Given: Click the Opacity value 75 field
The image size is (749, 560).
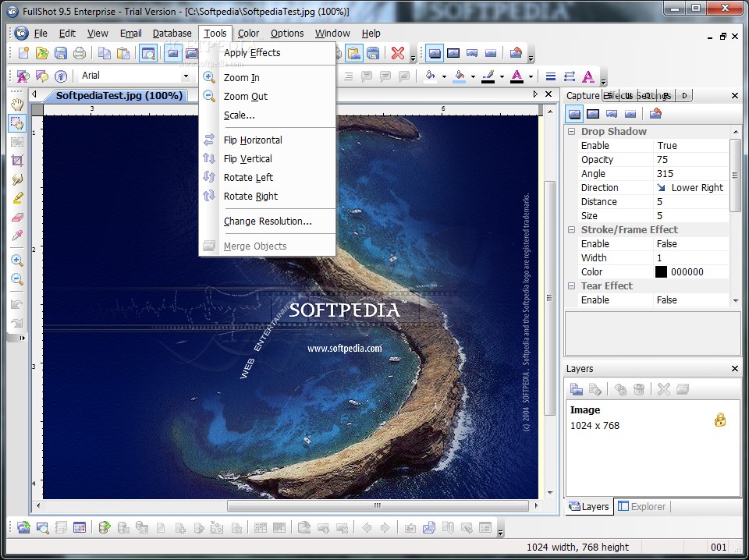Looking at the screenshot, I should click(690, 159).
